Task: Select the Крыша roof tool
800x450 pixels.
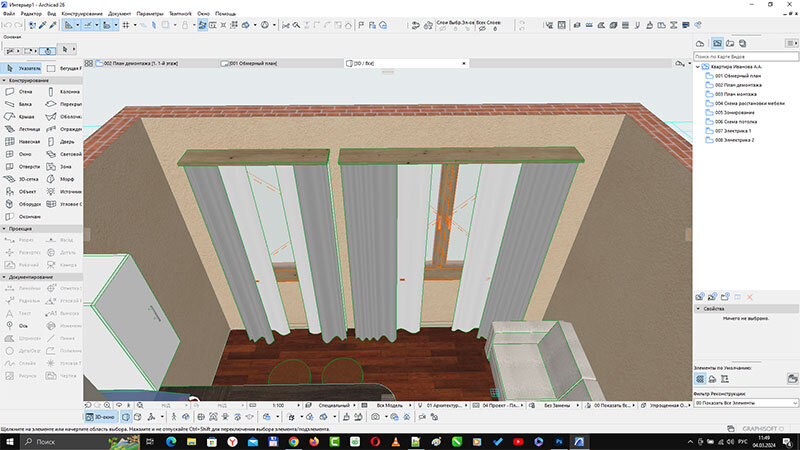Action: click(x=20, y=117)
